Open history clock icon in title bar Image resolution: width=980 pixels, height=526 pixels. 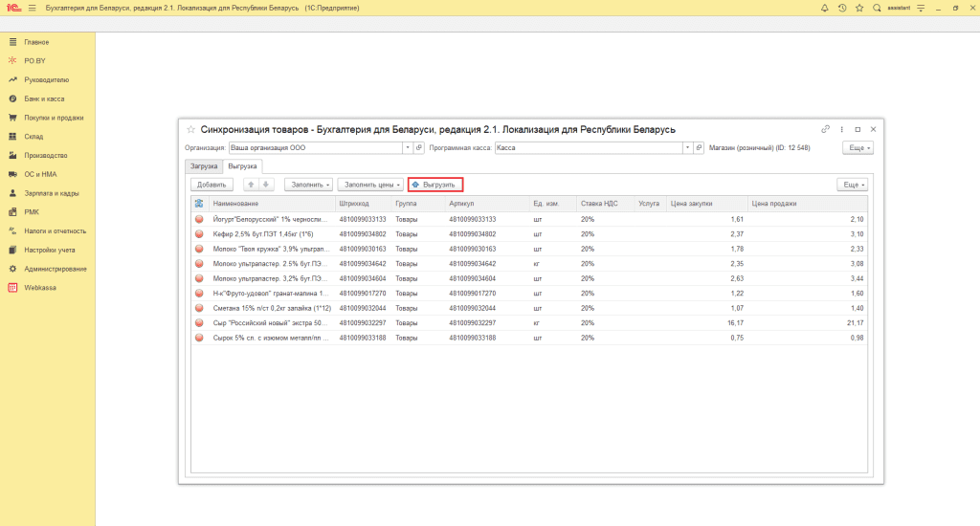tap(842, 8)
